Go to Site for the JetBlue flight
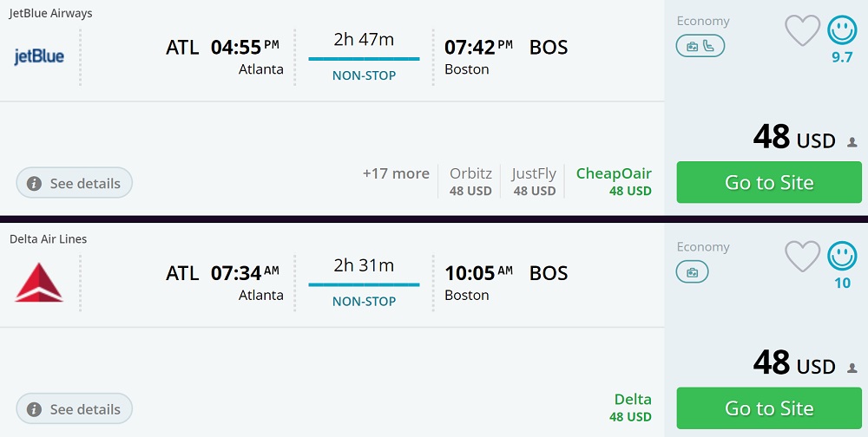This screenshot has height=437, width=868. click(769, 182)
